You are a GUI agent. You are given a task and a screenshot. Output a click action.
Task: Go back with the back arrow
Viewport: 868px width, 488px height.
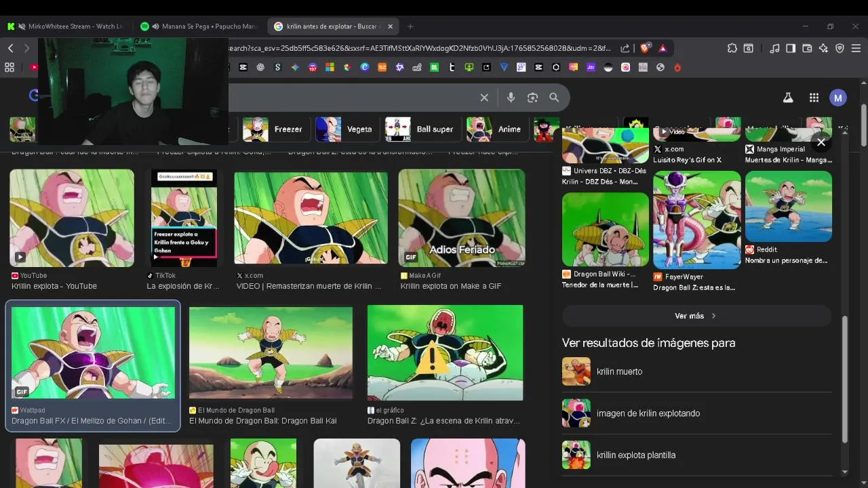click(11, 48)
